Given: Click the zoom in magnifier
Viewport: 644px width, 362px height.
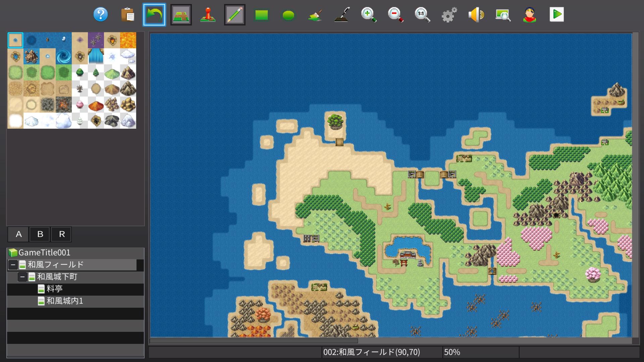Looking at the screenshot, I should coord(368,15).
